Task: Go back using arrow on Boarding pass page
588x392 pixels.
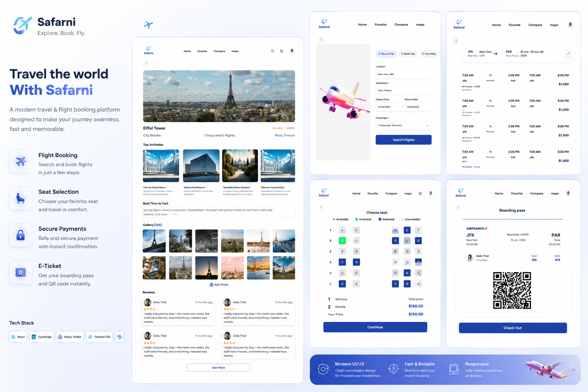Action: (x=458, y=207)
